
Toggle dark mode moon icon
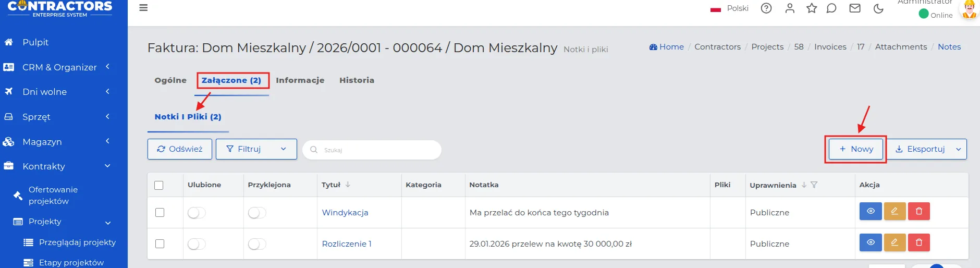[878, 8]
